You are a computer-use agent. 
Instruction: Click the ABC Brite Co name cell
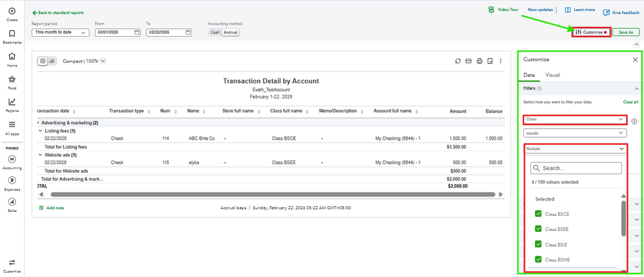[x=202, y=138]
